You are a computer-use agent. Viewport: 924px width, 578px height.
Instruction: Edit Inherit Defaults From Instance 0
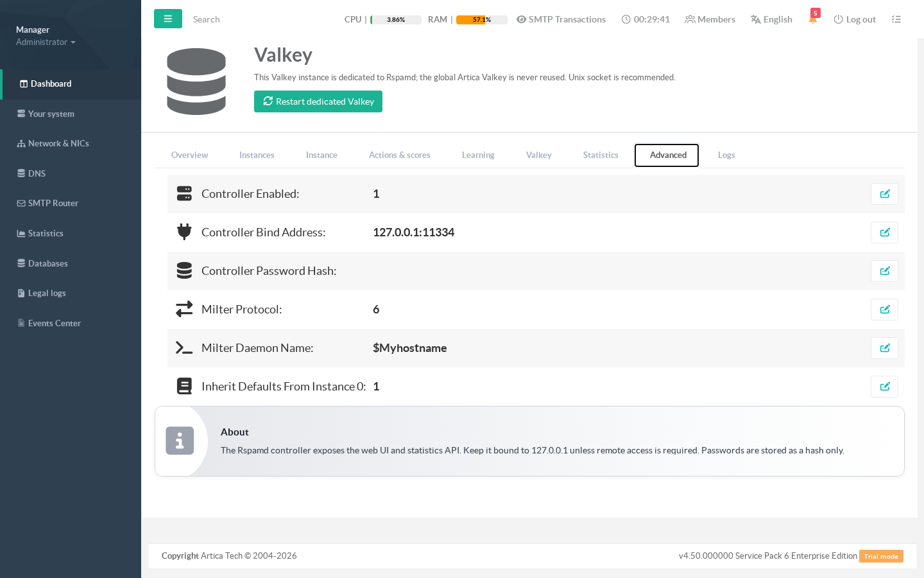point(884,387)
